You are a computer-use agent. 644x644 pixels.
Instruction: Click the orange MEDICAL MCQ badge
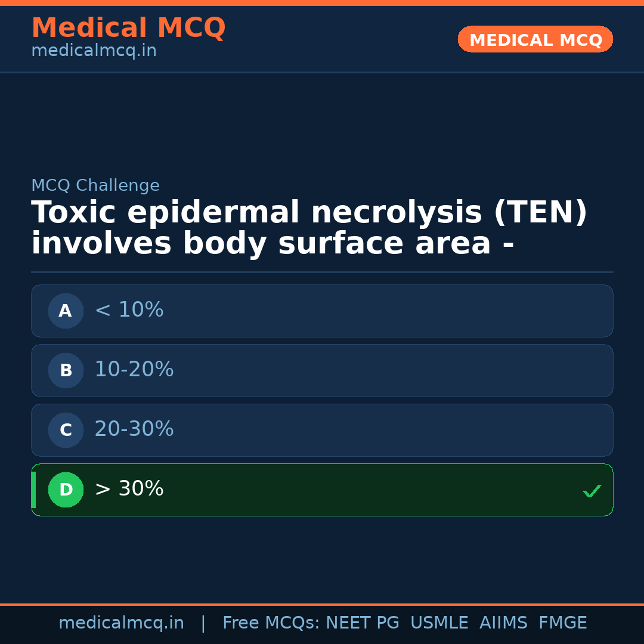(535, 39)
